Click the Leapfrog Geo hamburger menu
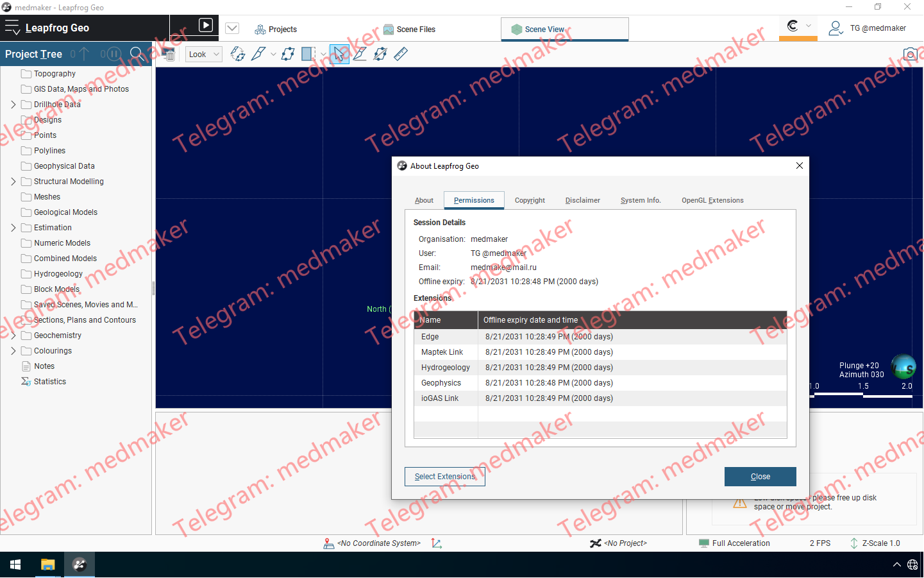The width and height of the screenshot is (924, 578). pyautogui.click(x=13, y=28)
